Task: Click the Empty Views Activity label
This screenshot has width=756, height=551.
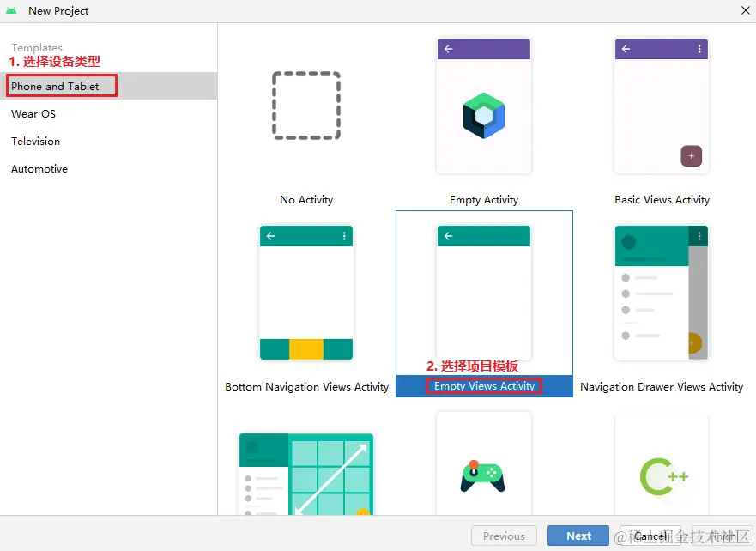Action: tap(484, 386)
